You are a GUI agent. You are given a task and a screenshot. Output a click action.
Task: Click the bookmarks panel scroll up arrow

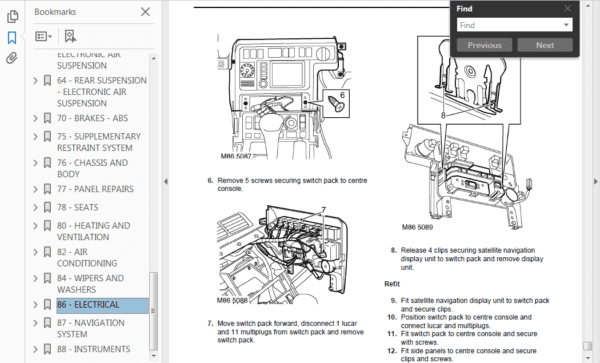pyautogui.click(x=153, y=59)
